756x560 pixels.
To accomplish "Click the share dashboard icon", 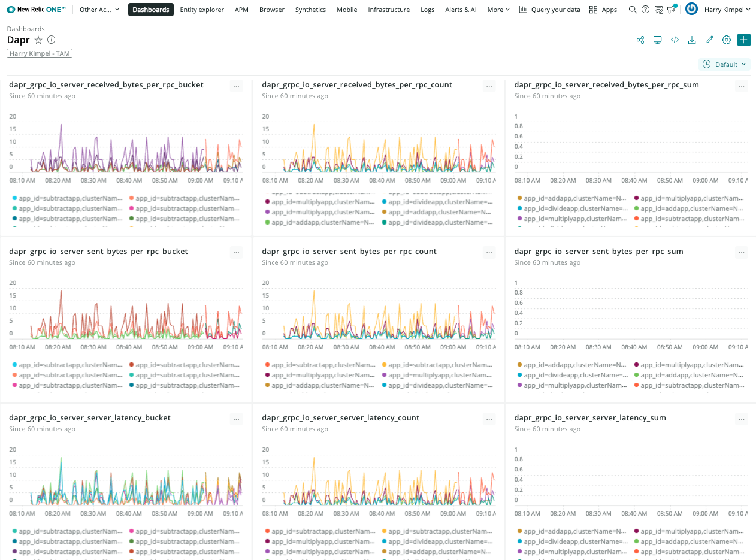I will (x=640, y=40).
